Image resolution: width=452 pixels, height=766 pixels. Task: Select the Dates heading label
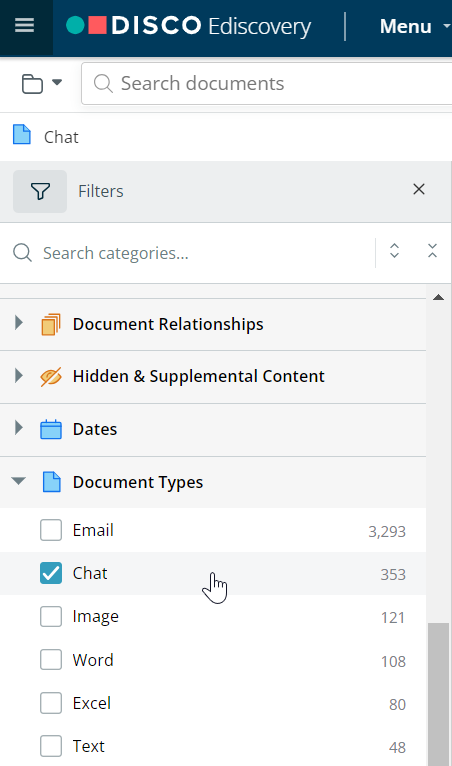tap(95, 429)
